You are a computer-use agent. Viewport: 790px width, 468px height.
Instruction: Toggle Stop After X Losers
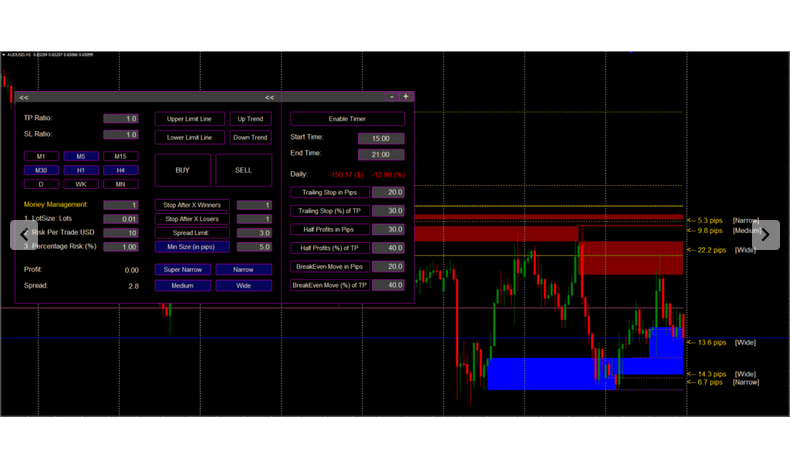click(x=192, y=219)
